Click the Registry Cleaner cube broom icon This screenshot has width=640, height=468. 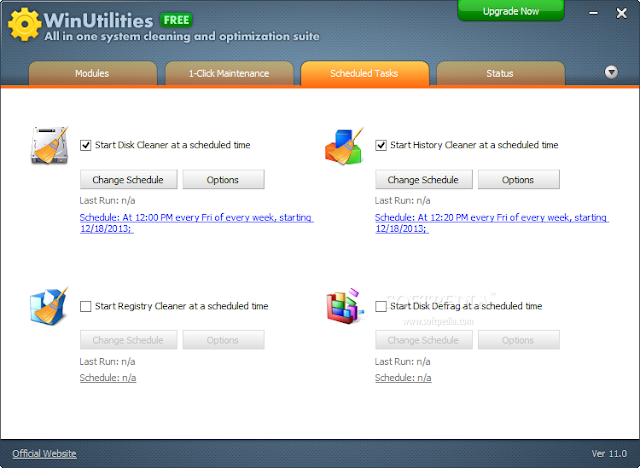(49, 306)
